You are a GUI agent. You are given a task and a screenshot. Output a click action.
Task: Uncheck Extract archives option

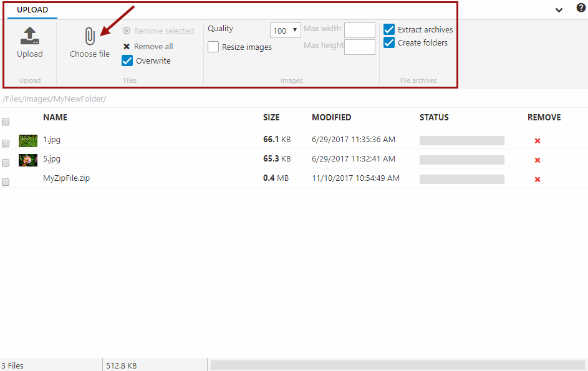pyautogui.click(x=389, y=29)
